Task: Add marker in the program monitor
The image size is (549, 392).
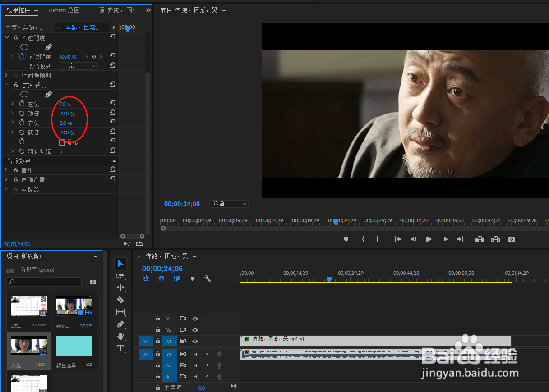Action: tap(346, 239)
